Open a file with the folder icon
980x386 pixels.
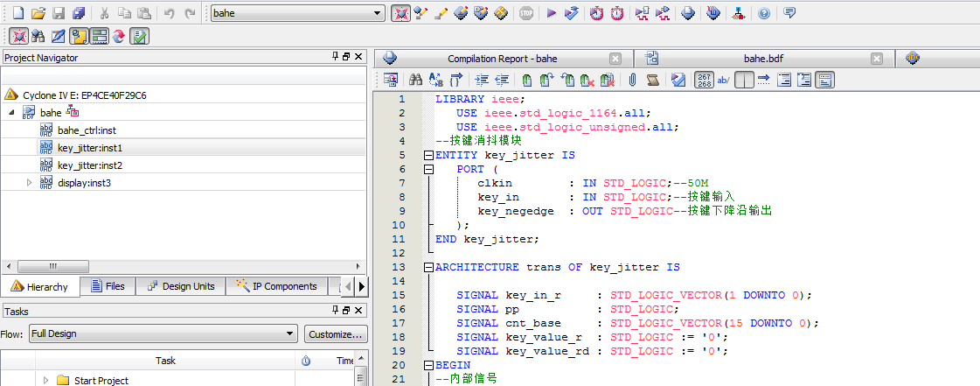point(38,13)
